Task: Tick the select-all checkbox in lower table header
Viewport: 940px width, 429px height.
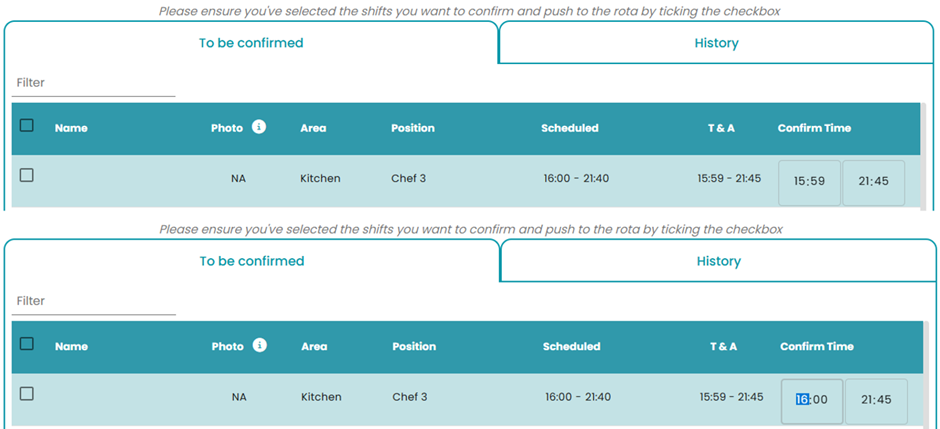Action: tap(26, 343)
